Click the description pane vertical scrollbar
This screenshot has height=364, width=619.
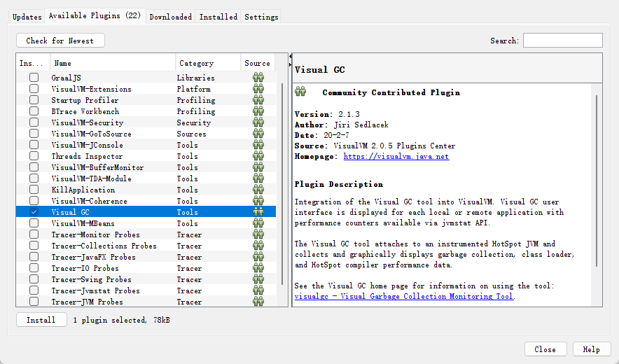(x=597, y=181)
